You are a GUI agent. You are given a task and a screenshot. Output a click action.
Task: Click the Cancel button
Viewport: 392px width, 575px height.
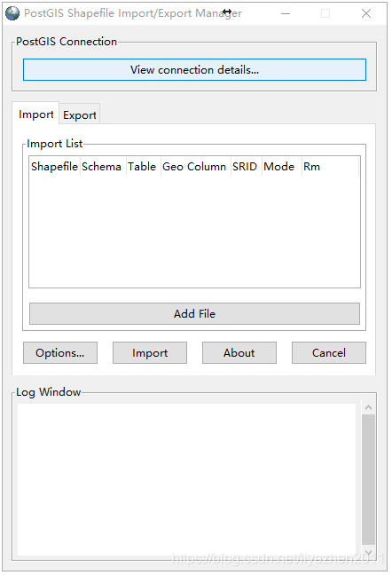click(x=329, y=353)
